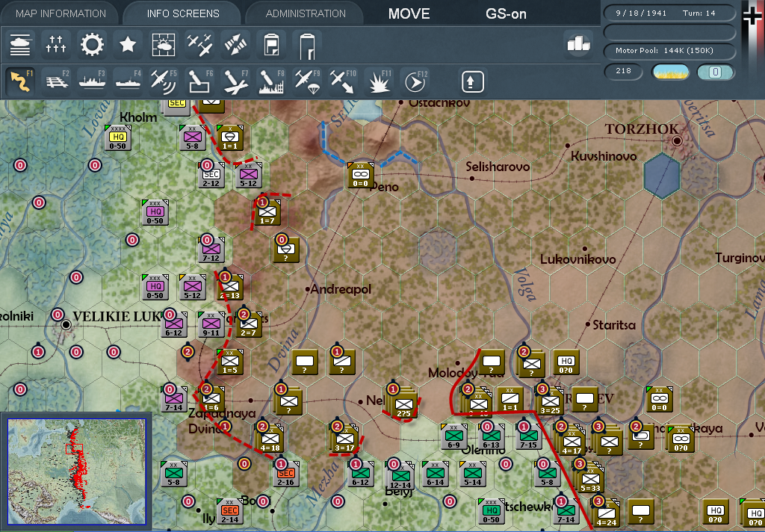Select the XXXX HQ counter near Kholm
Viewport: 765px width, 532px height.
click(117, 137)
